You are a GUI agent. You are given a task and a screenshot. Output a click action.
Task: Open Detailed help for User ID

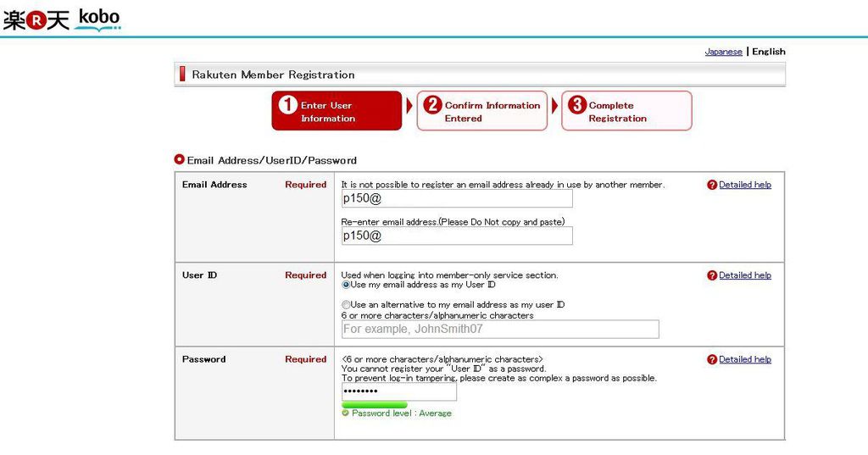745,275
